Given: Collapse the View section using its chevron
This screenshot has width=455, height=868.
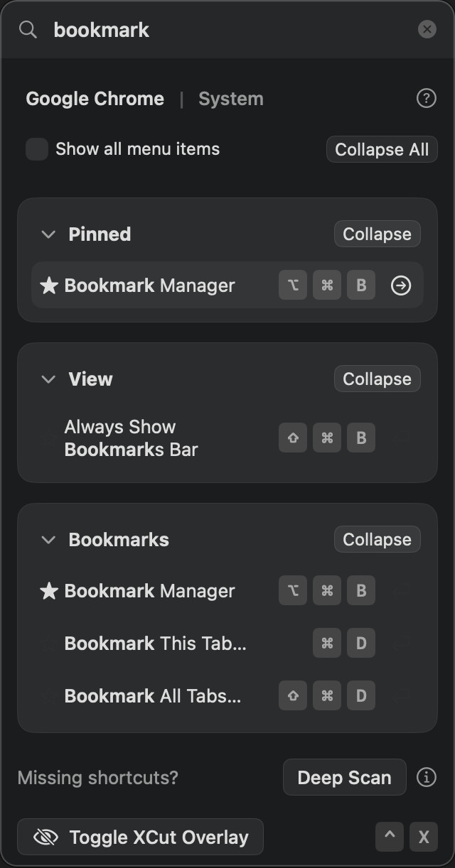Looking at the screenshot, I should [48, 379].
